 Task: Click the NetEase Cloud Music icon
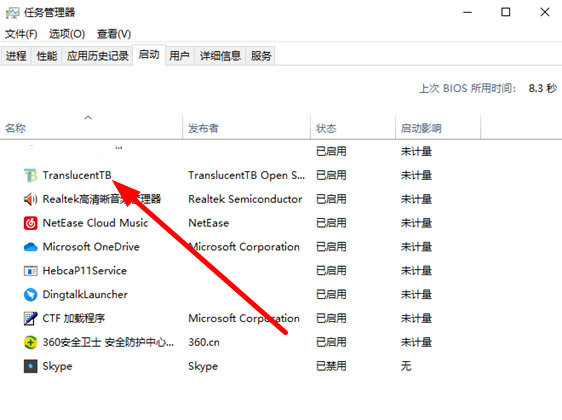(30, 223)
